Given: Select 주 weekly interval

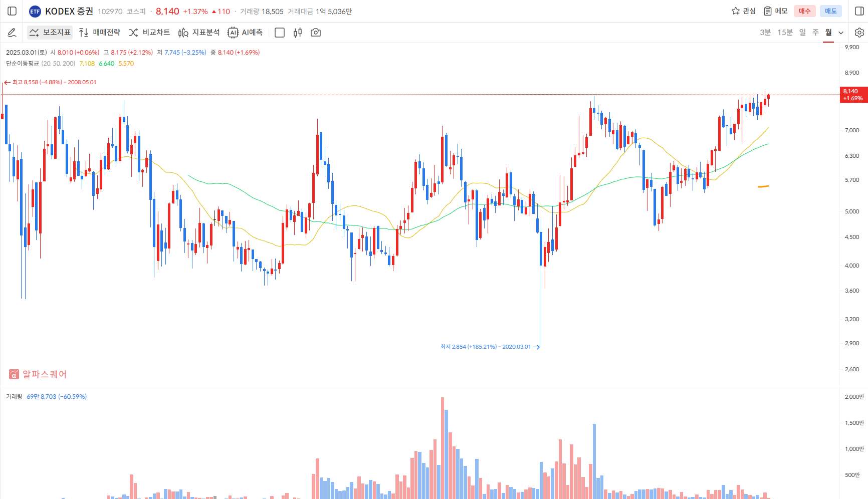Looking at the screenshot, I should 815,33.
